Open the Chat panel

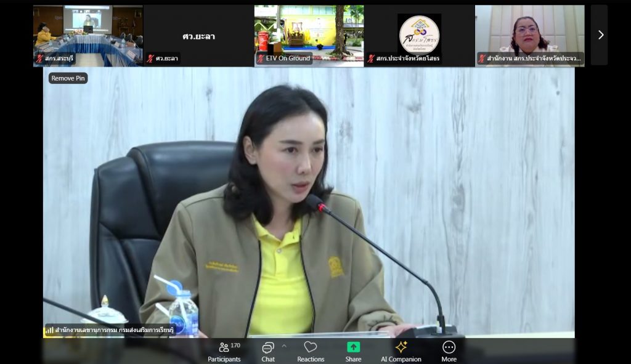coord(268,351)
